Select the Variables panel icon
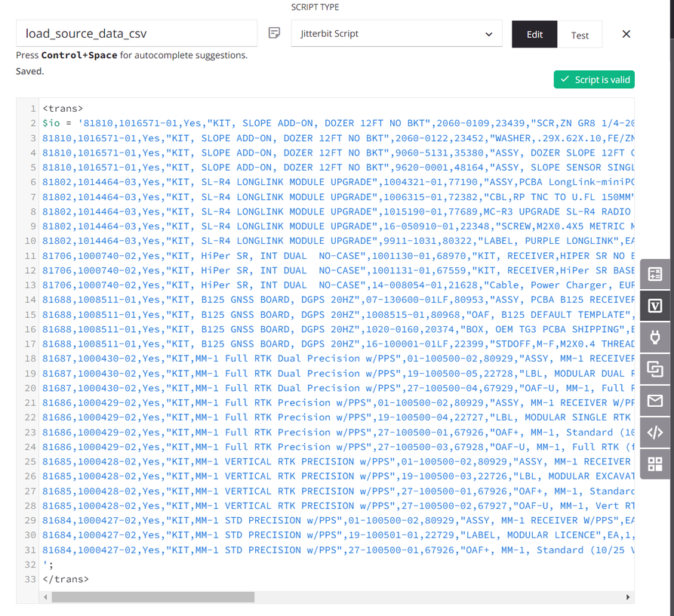This screenshot has height=616, width=674. [655, 305]
